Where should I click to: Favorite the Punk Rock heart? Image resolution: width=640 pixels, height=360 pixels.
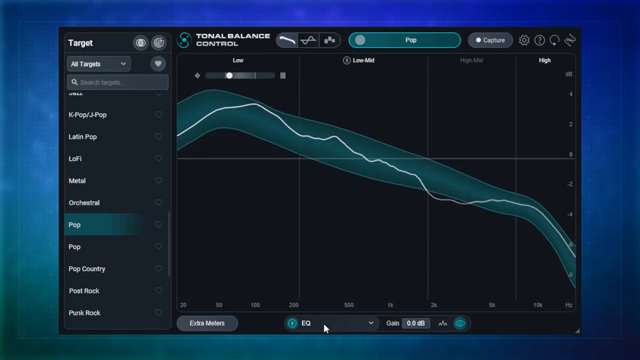pyautogui.click(x=158, y=313)
